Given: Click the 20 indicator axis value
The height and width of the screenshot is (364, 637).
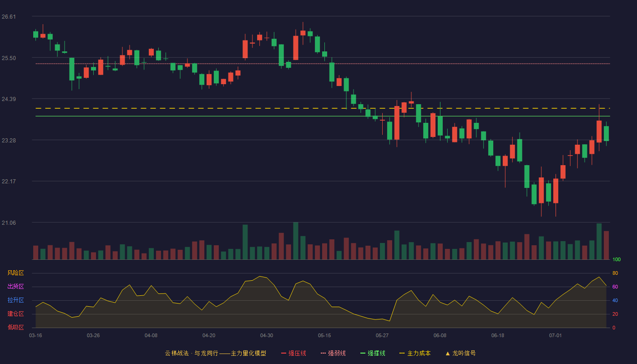Looking at the screenshot, I should tap(615, 314).
